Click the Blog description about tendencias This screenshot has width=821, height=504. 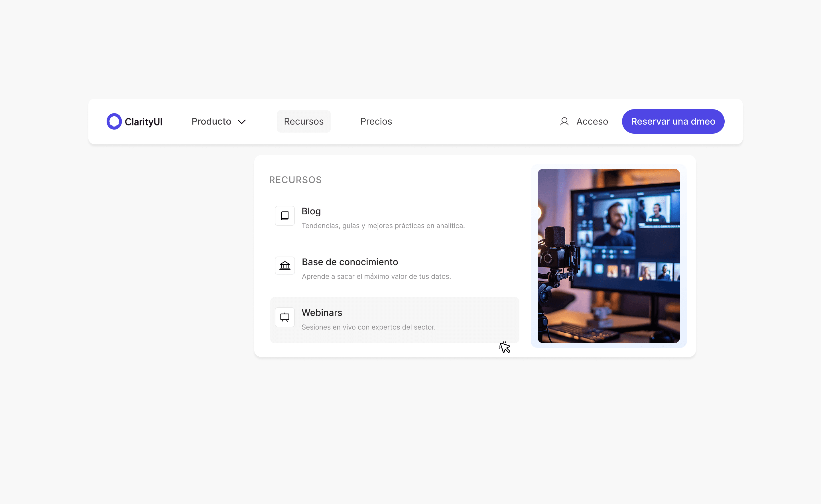coord(383,226)
